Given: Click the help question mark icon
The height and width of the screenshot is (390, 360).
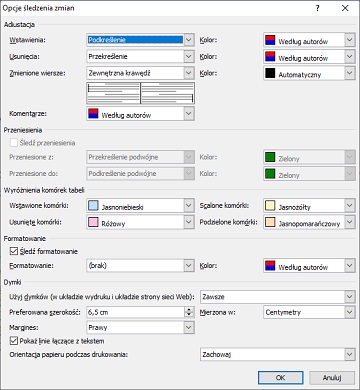Looking at the screenshot, I should [x=318, y=8].
